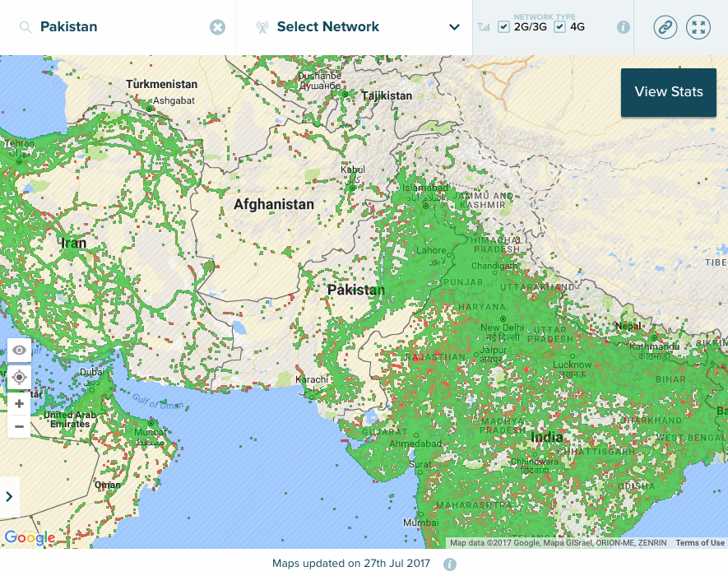Image resolution: width=728 pixels, height=576 pixels.
Task: Clear the Pakistan search text
Action: 217,27
